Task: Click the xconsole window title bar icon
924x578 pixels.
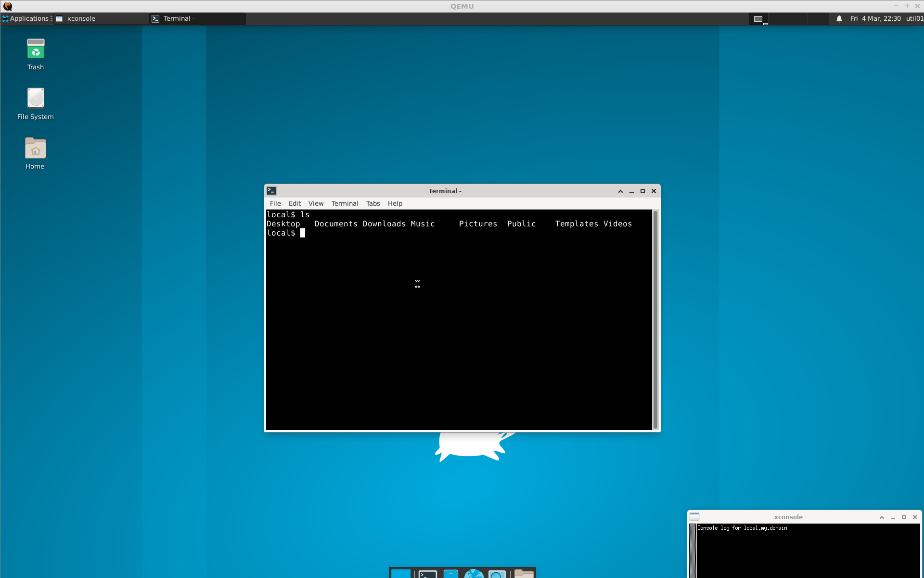Action: [x=694, y=517]
